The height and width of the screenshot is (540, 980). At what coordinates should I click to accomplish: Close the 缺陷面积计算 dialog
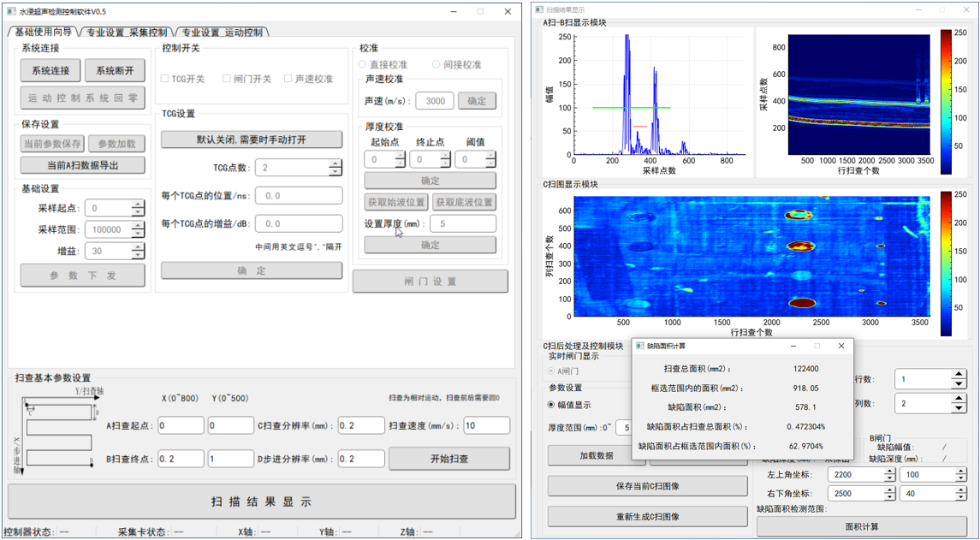click(841, 346)
